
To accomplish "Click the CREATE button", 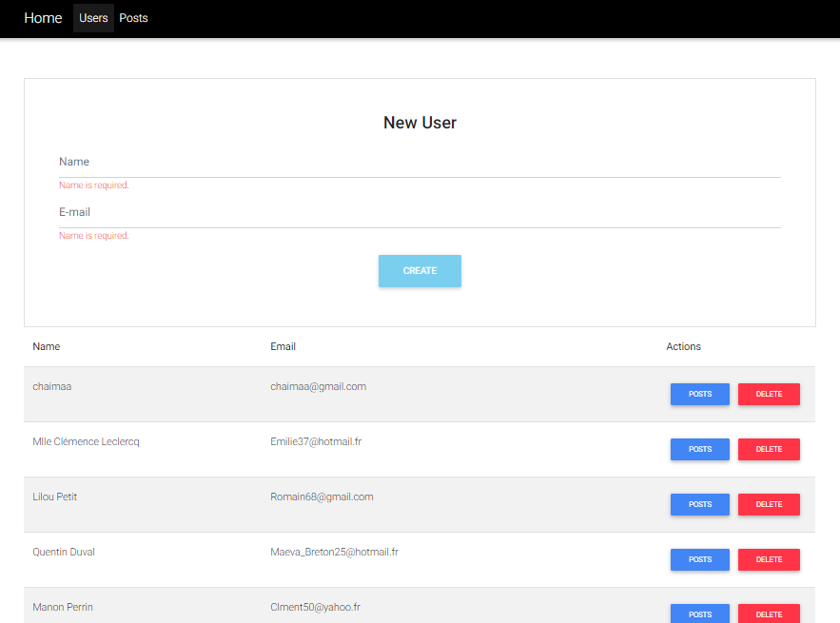I will point(420,270).
